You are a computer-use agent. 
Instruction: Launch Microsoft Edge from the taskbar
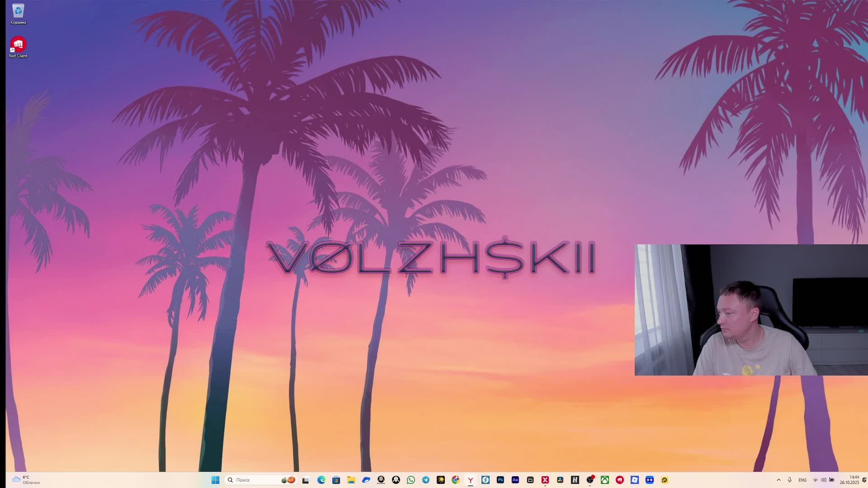coord(321,480)
